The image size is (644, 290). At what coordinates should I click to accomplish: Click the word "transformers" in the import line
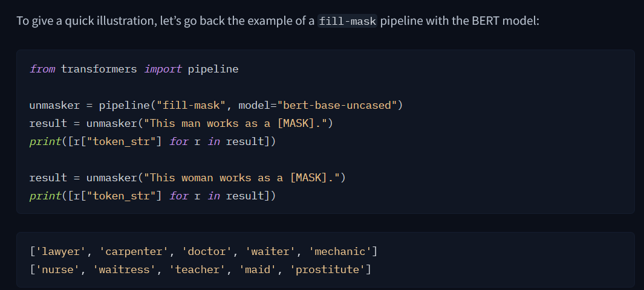[x=99, y=69]
